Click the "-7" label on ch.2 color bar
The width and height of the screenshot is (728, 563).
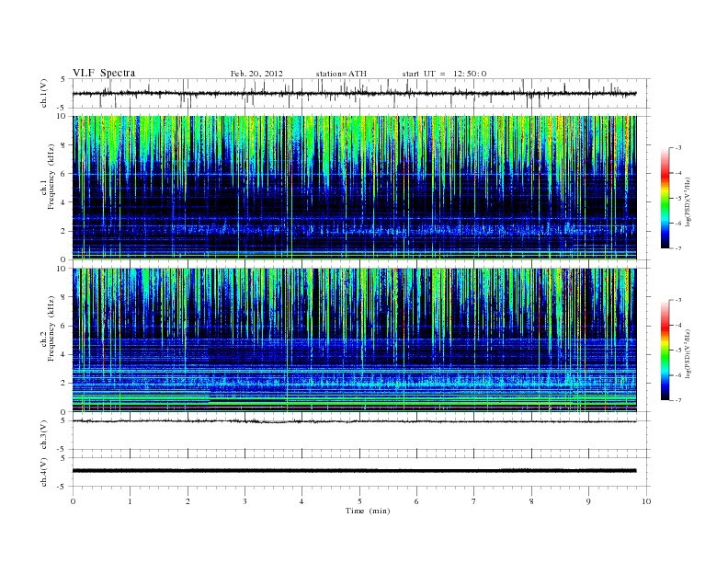(678, 400)
